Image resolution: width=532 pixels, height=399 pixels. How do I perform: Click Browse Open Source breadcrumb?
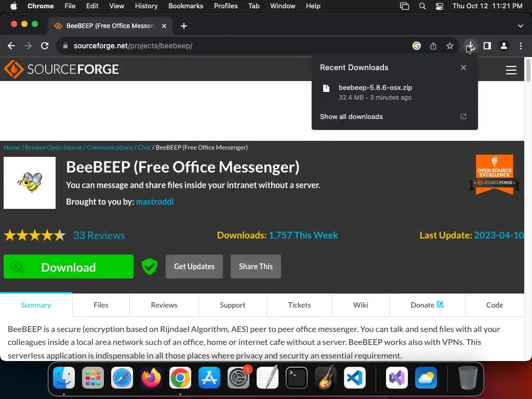point(54,148)
